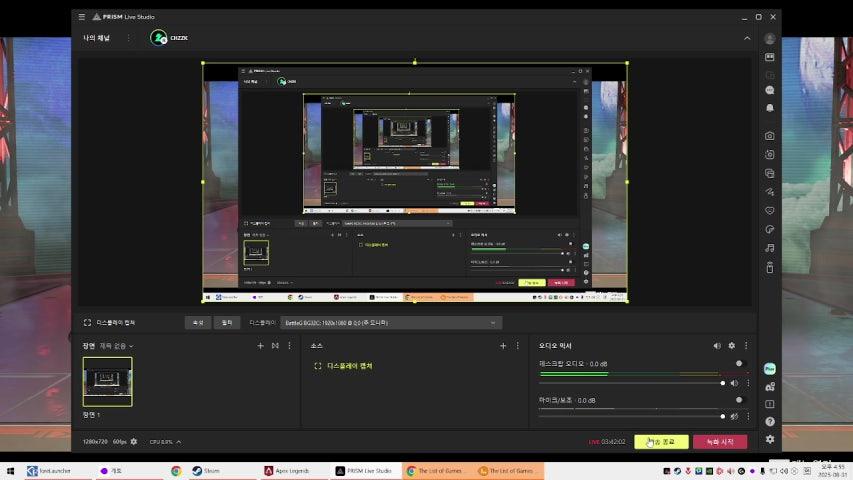Click the 필터 filter button

pos(227,323)
